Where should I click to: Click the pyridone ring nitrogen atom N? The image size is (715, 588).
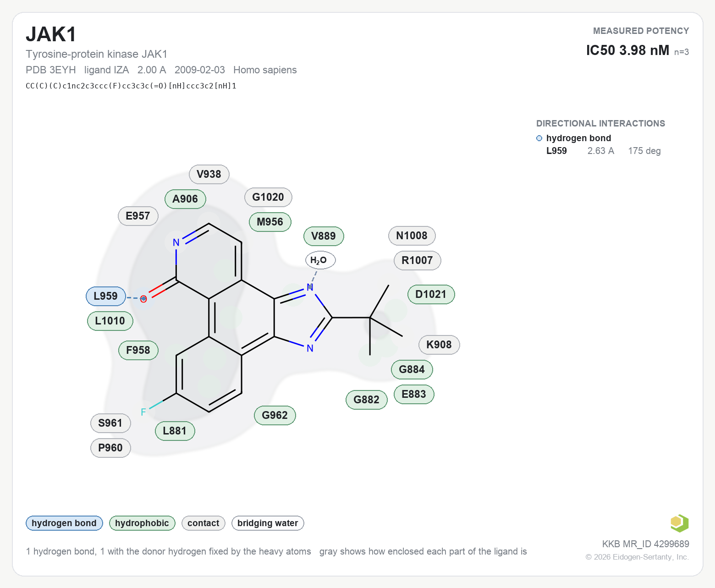(176, 242)
